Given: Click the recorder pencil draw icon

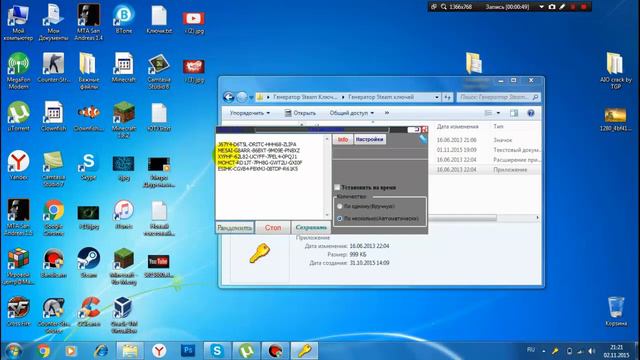Looking at the screenshot, I should (x=562, y=7).
